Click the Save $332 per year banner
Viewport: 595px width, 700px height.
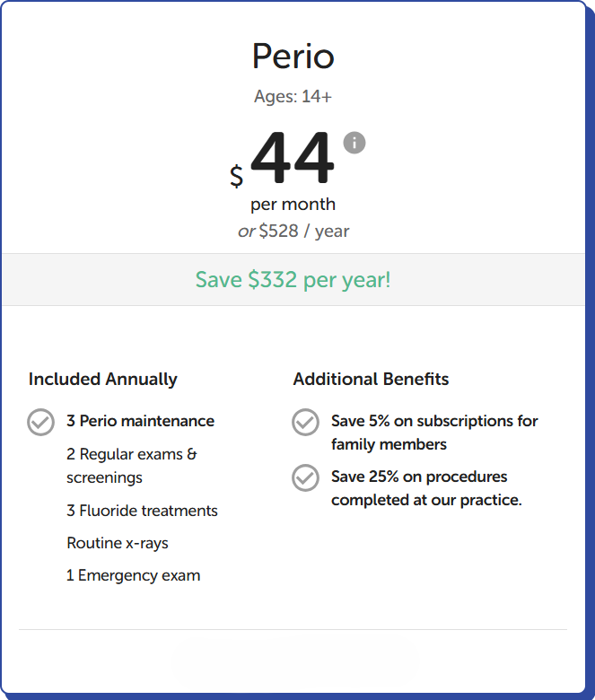click(293, 279)
